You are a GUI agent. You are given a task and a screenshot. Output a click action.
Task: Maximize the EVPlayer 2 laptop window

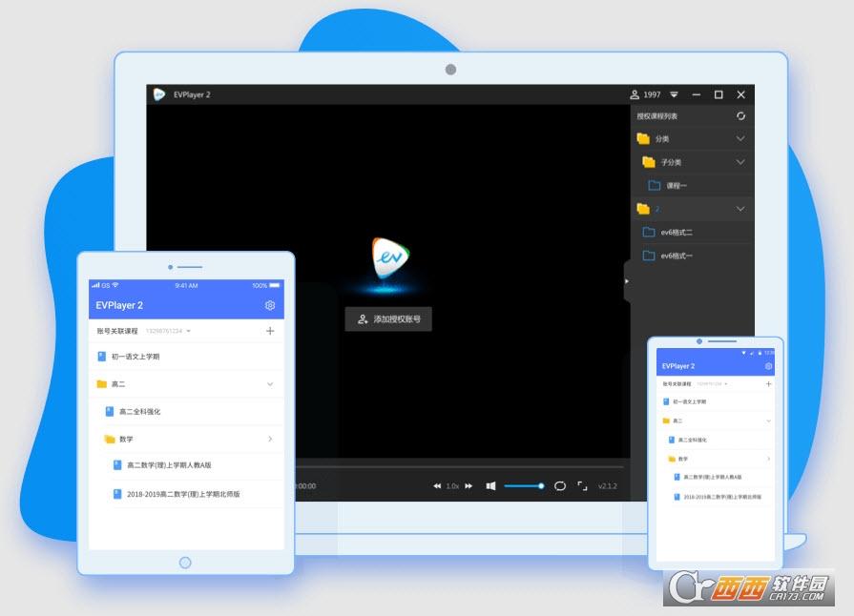point(719,94)
